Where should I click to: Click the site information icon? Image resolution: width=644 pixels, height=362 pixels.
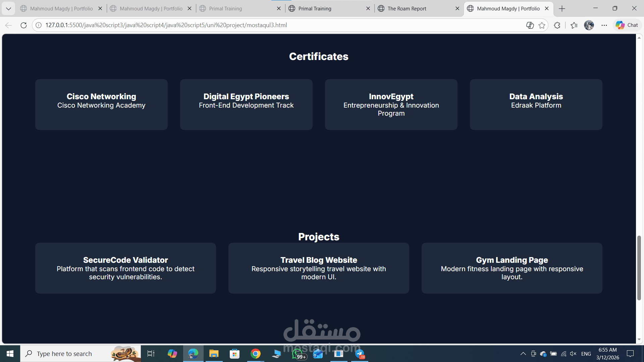point(39,25)
